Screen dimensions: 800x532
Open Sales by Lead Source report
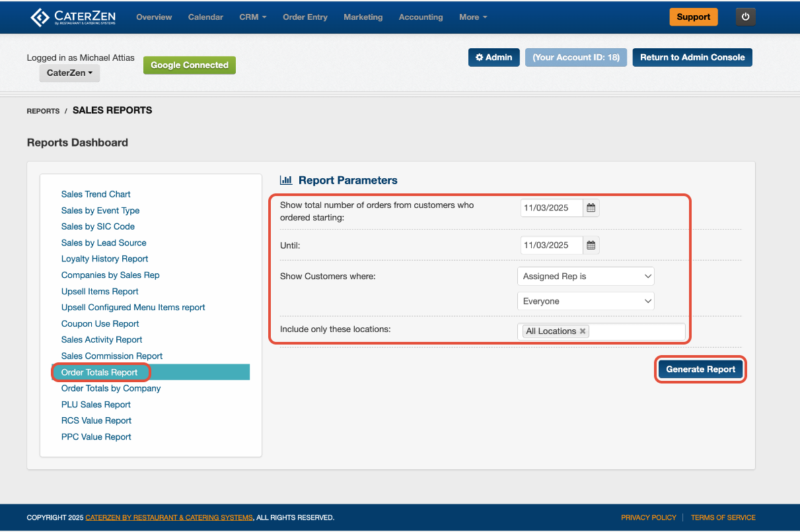104,243
